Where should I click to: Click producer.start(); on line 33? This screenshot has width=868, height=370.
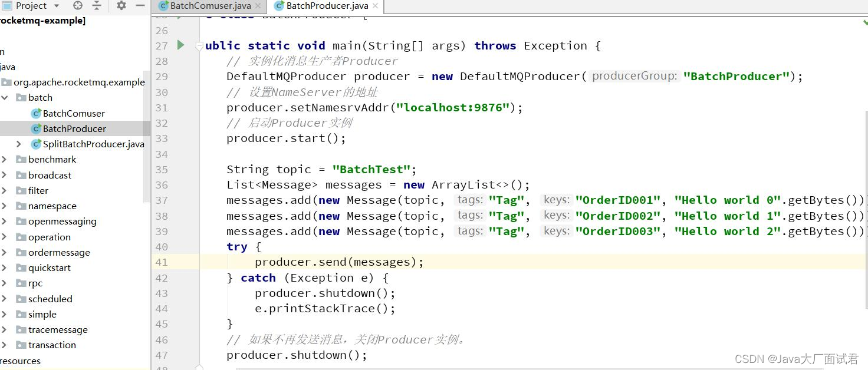click(x=286, y=138)
